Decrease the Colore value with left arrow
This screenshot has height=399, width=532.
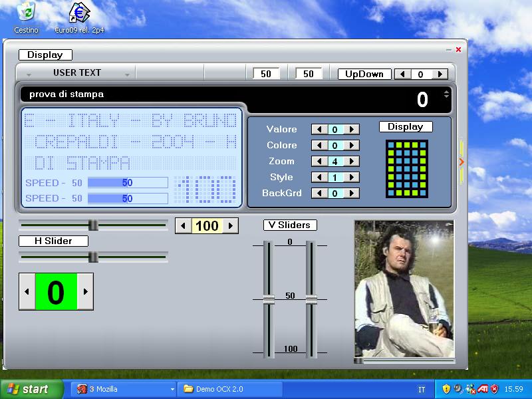[x=319, y=146]
